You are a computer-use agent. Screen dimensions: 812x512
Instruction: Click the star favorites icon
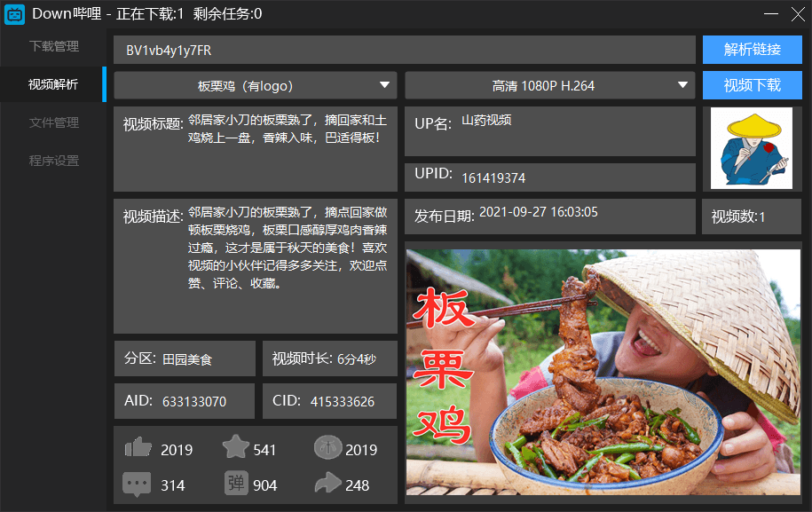tap(235, 448)
